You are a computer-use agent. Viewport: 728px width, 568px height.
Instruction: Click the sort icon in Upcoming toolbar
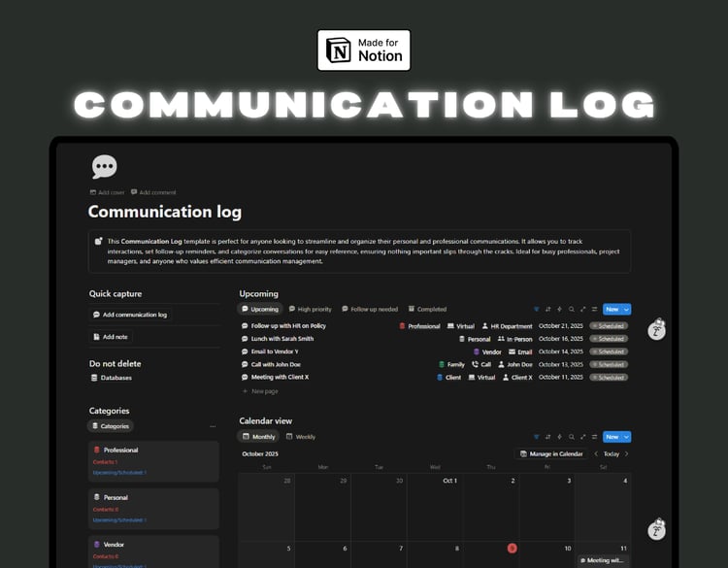[x=547, y=310]
